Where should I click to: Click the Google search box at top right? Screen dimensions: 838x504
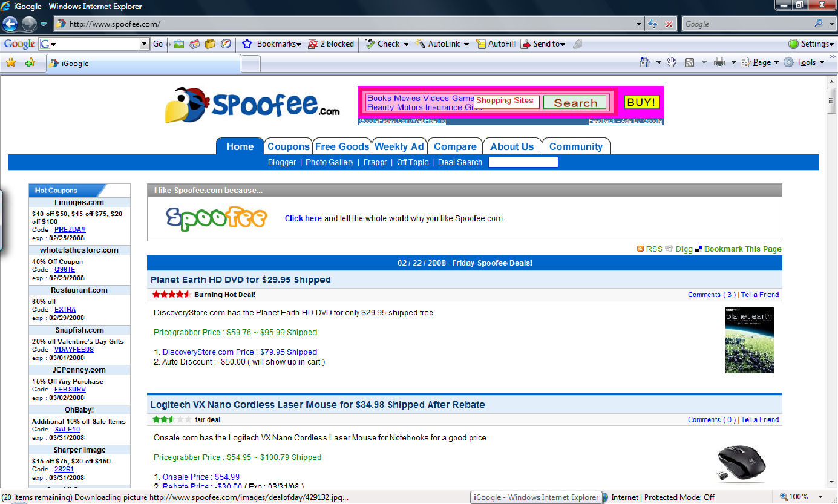747,24
